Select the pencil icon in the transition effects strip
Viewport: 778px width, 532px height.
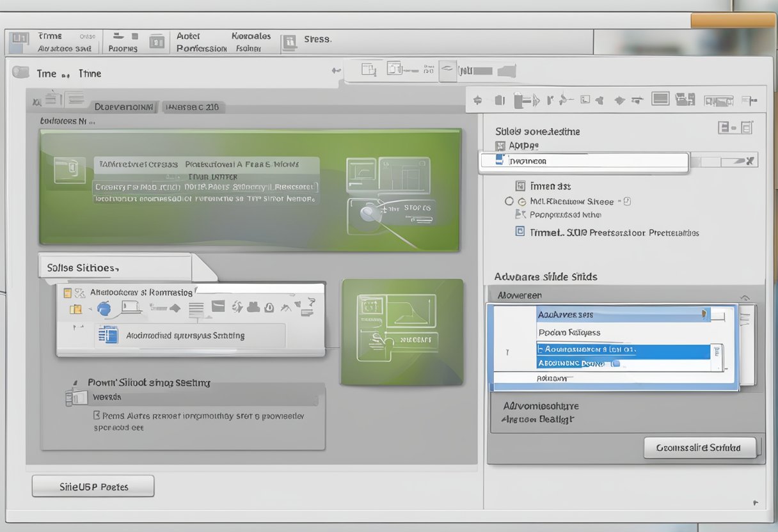coord(285,307)
